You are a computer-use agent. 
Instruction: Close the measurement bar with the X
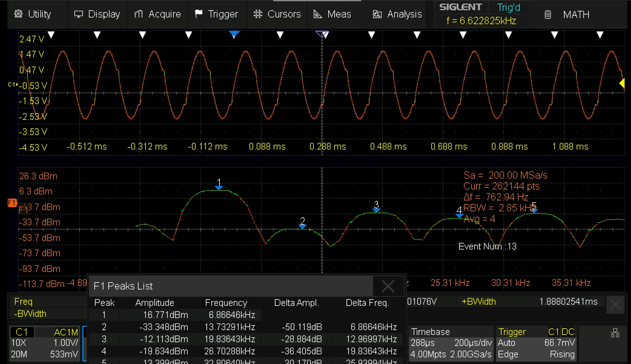[615, 305]
